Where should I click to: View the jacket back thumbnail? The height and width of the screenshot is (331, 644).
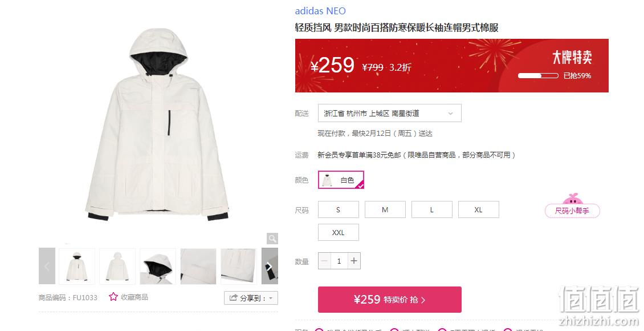117,266
